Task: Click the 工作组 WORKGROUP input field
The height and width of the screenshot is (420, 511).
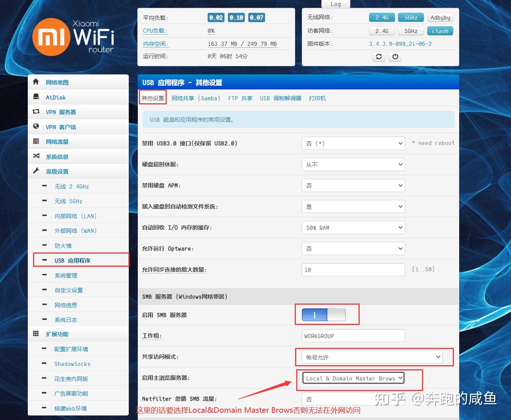Action: coord(353,335)
